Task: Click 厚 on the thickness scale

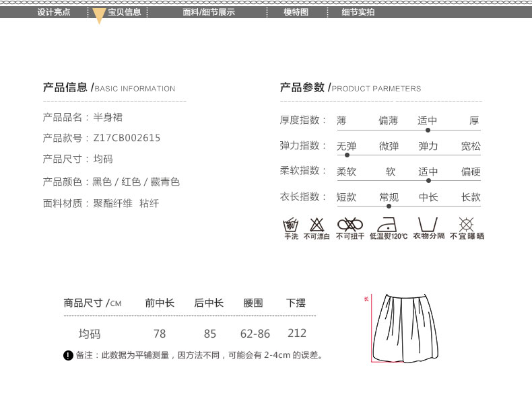Action: click(474, 120)
